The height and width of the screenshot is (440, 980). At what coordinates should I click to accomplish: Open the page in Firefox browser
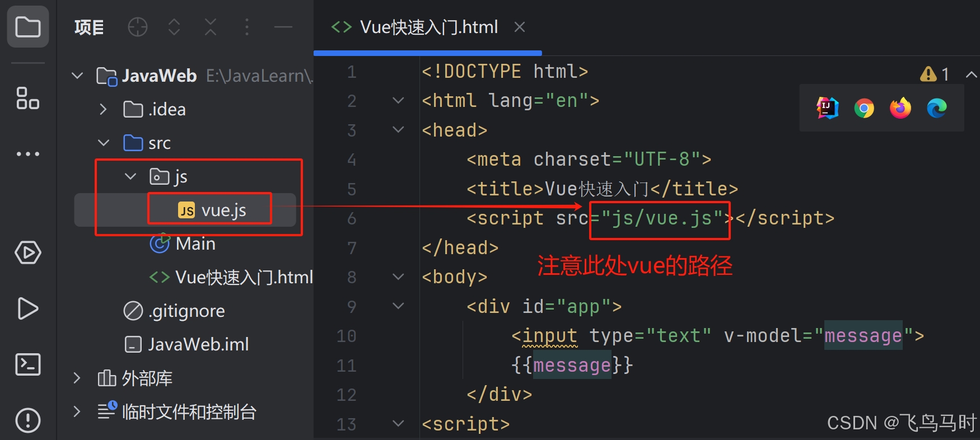900,108
